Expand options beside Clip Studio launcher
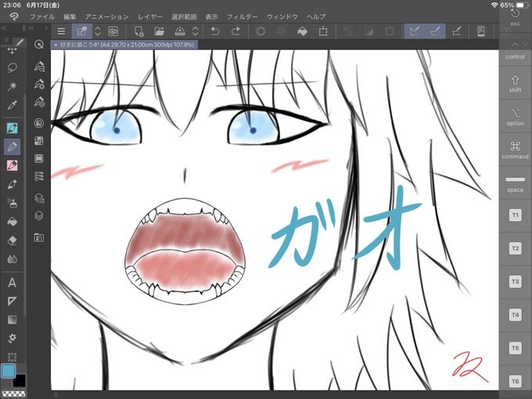 [97, 31]
